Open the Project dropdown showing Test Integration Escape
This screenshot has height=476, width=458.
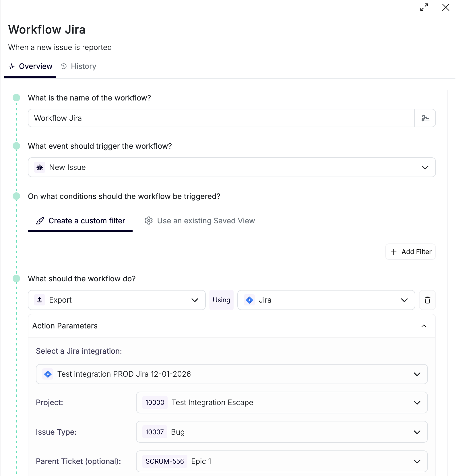282,403
